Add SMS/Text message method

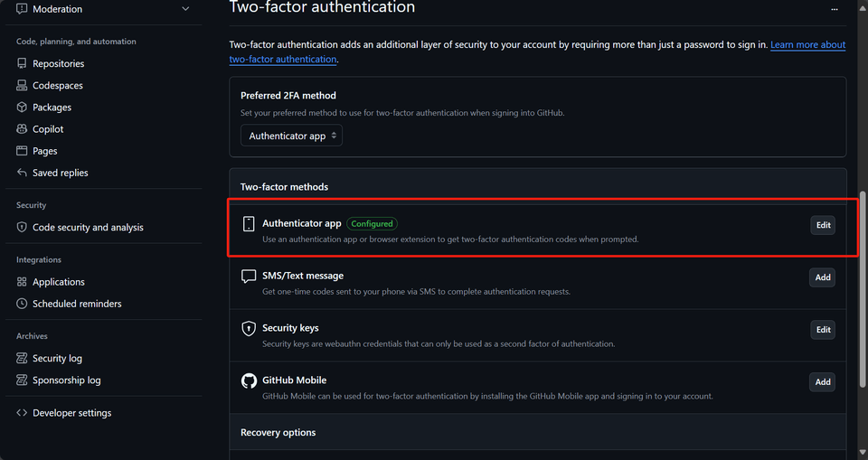pyautogui.click(x=822, y=277)
